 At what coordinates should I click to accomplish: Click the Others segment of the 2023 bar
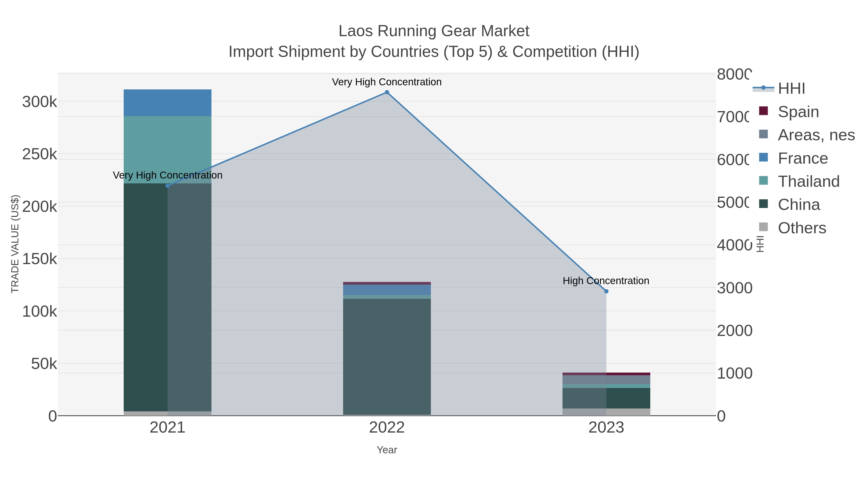[606, 412]
